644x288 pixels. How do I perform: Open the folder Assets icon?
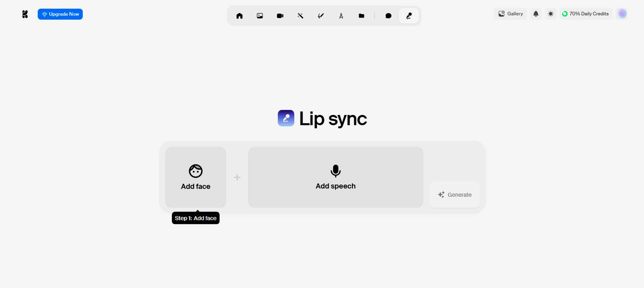click(361, 16)
